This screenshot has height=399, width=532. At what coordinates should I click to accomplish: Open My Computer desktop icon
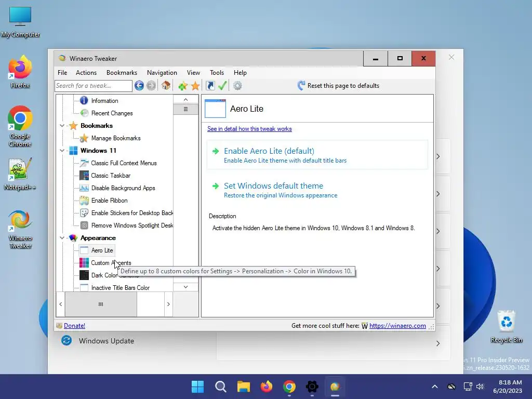tap(20, 22)
